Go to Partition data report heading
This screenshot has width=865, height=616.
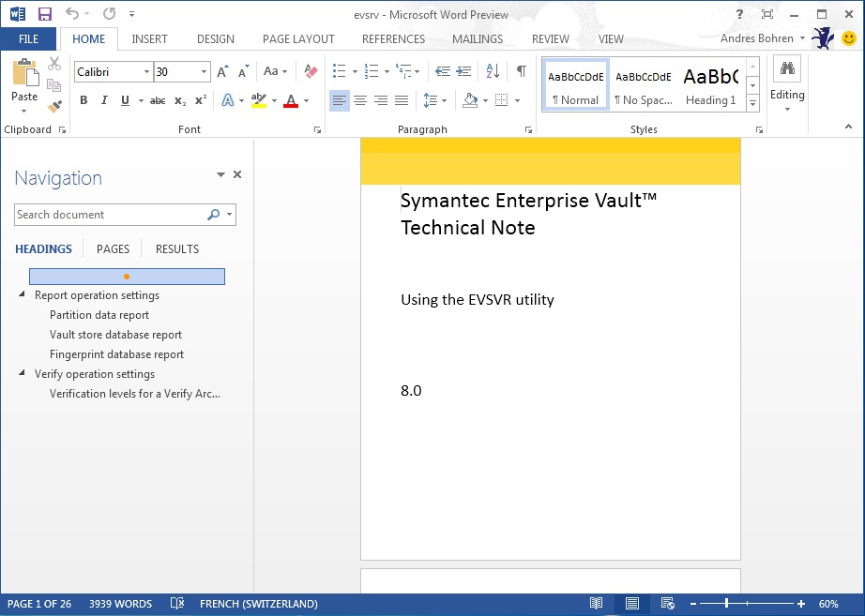(99, 315)
